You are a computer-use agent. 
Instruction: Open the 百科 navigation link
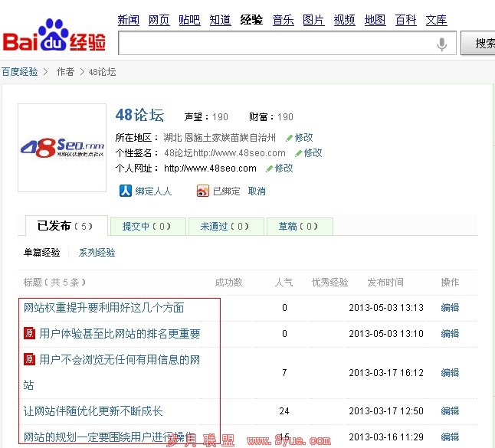(x=405, y=20)
